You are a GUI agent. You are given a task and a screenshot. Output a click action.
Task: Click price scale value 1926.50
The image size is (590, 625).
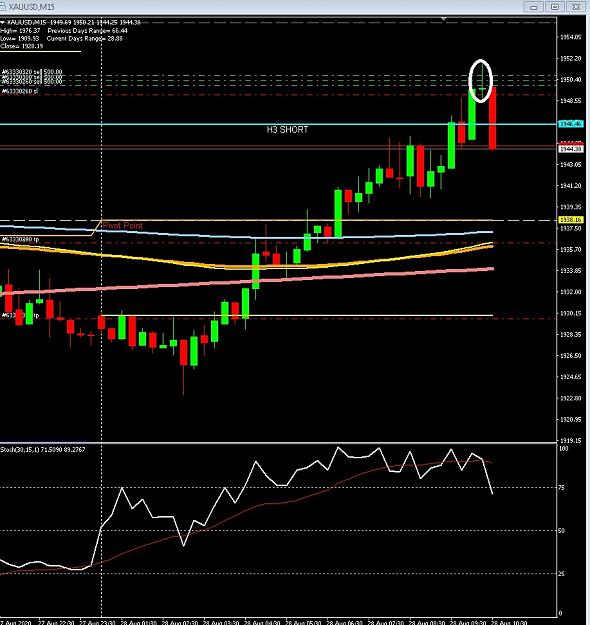(570, 356)
